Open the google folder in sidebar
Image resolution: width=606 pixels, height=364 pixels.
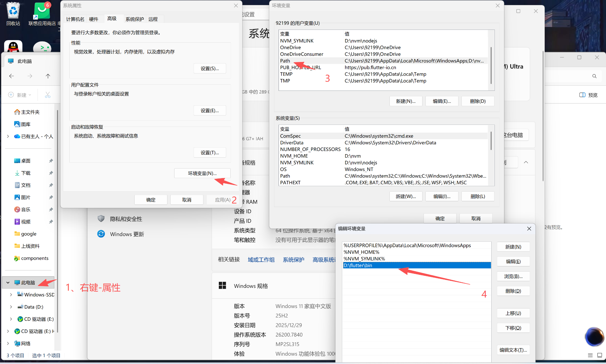coord(25,234)
